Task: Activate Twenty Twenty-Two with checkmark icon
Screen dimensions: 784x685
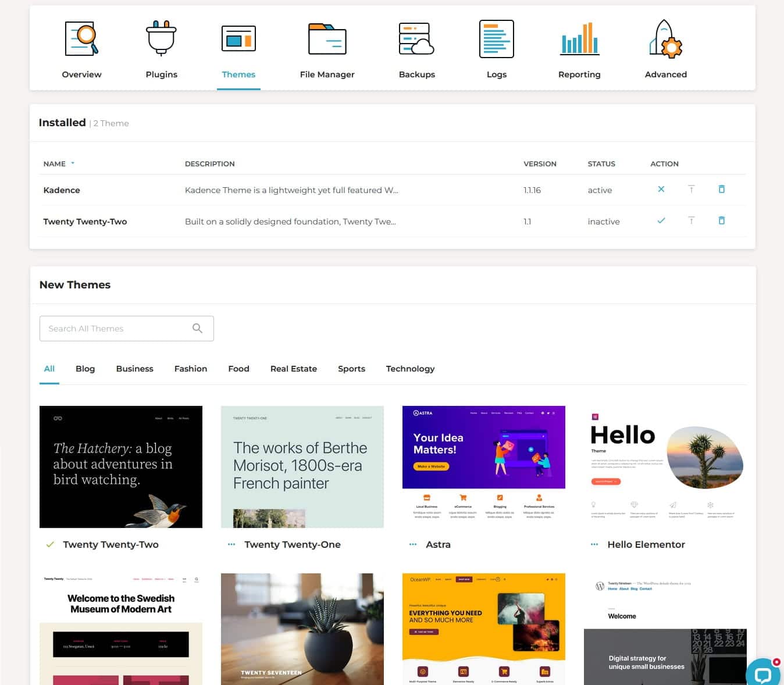Action: coord(661,220)
